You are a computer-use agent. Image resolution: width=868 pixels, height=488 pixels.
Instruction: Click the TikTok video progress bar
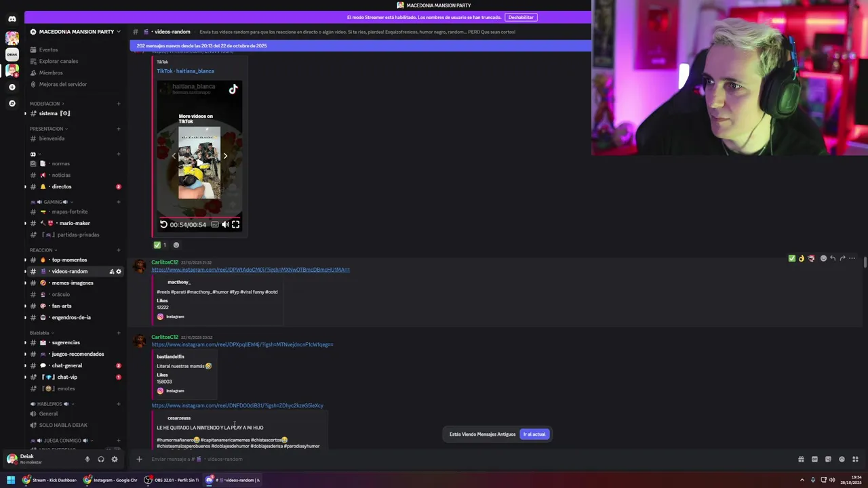(199, 218)
